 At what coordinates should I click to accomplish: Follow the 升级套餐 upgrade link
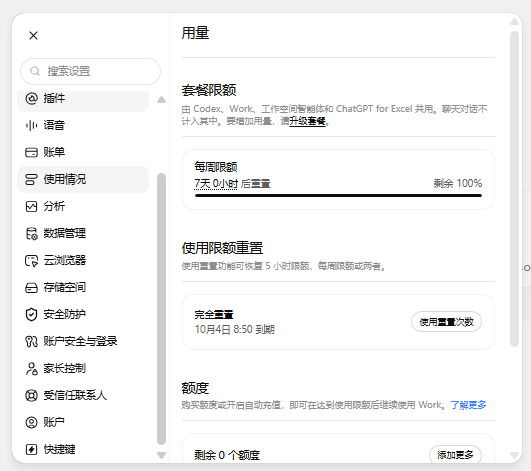coord(307,121)
